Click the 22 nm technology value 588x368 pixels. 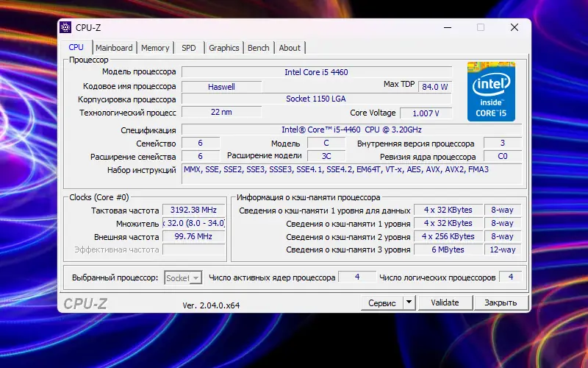pyautogui.click(x=222, y=112)
